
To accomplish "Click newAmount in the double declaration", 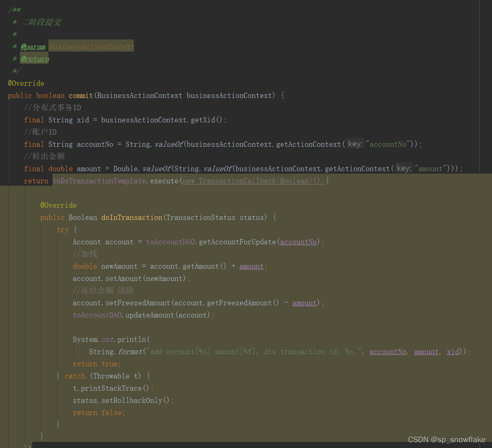I will 120,266.
